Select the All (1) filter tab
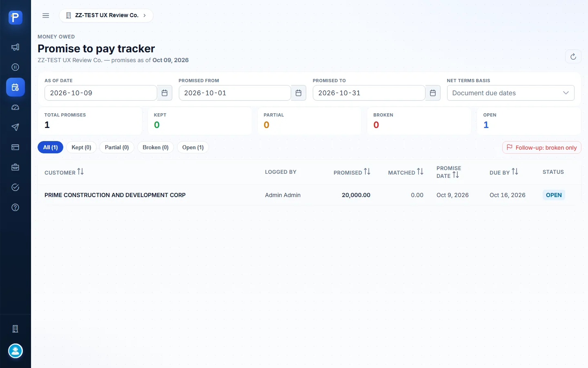The width and height of the screenshot is (588, 368). [x=51, y=147]
